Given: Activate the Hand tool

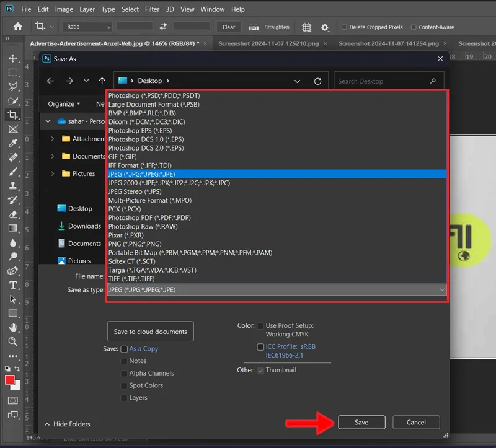Looking at the screenshot, I should point(13,328).
